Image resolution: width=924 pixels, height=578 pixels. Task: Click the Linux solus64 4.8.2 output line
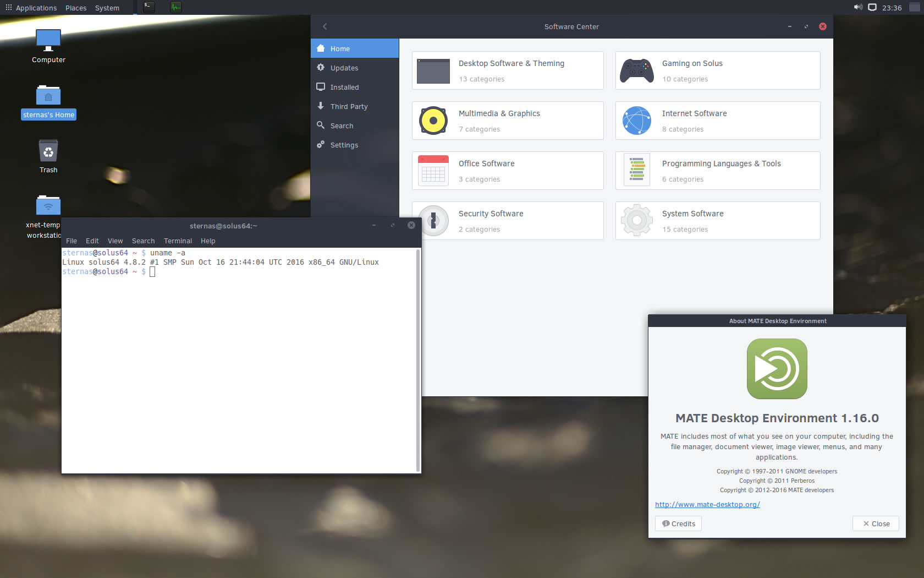point(221,262)
